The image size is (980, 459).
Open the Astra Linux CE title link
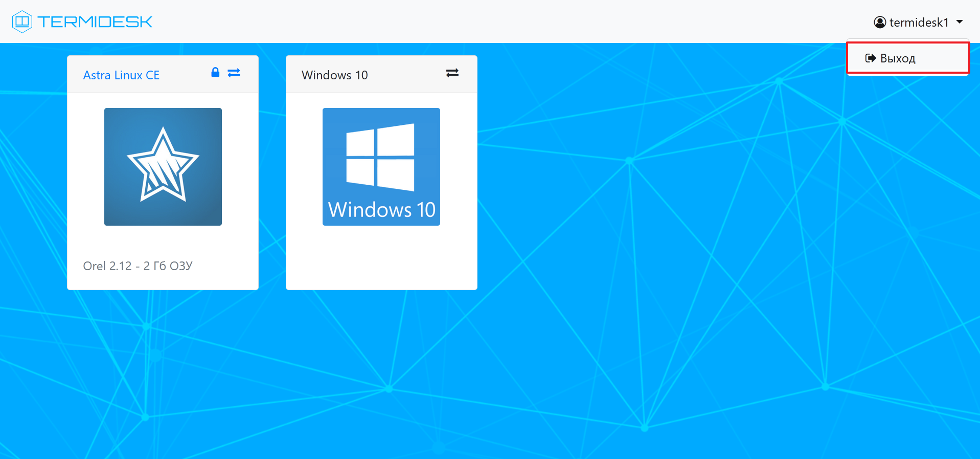121,75
